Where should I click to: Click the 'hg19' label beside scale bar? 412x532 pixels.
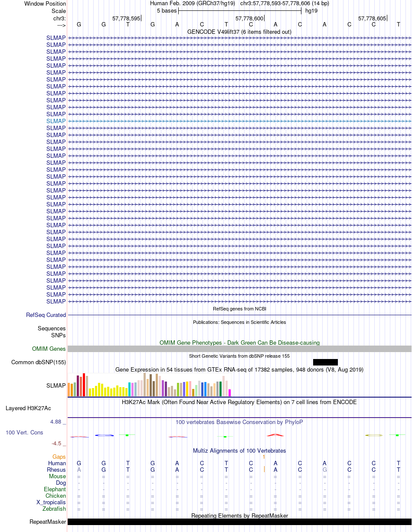tap(311, 10)
